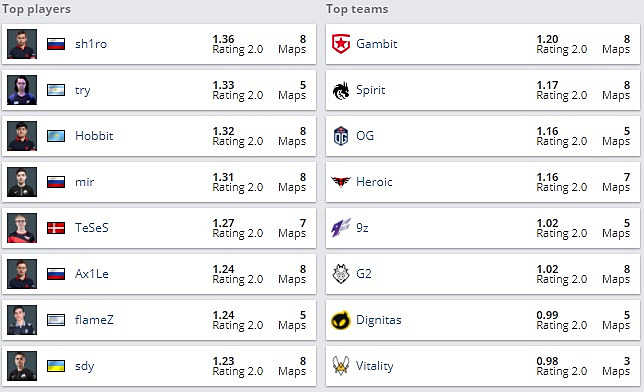The width and height of the screenshot is (644, 392).
Task: Click flameZ's player portrait
Action: pos(22,320)
